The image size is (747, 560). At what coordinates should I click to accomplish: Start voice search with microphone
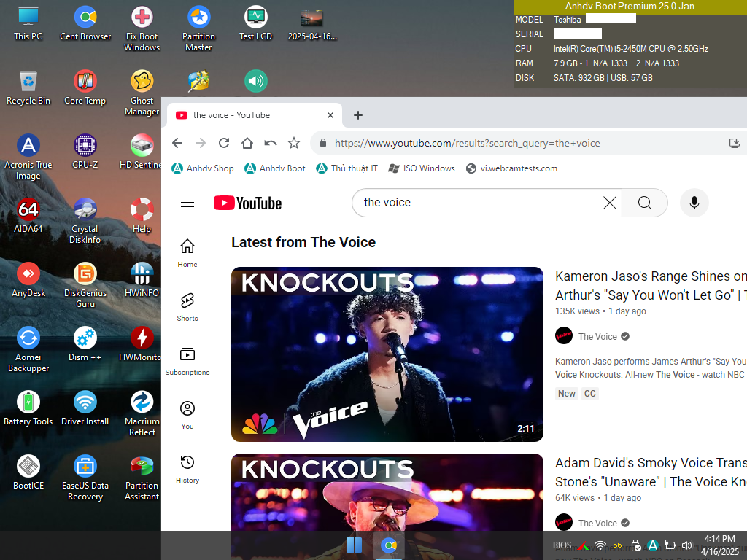click(694, 203)
